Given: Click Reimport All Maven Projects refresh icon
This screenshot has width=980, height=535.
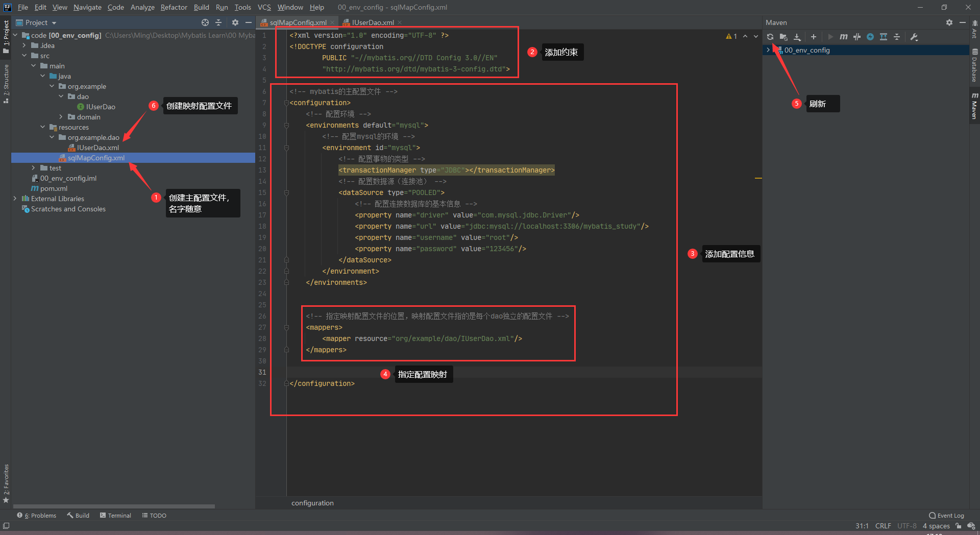Looking at the screenshot, I should click(x=770, y=37).
